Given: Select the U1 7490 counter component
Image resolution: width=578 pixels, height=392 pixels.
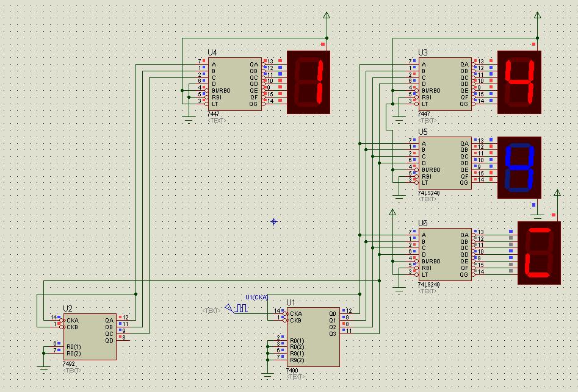Looking at the screenshot, I should pos(313,337).
